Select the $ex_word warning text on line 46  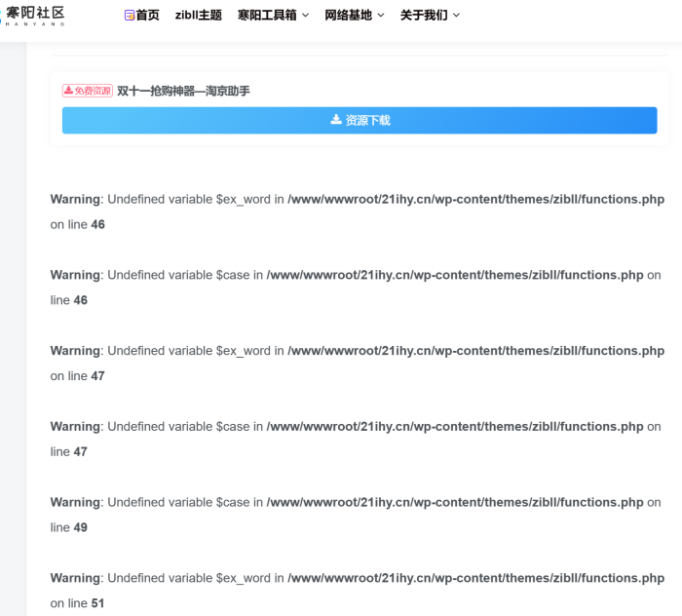click(x=358, y=212)
